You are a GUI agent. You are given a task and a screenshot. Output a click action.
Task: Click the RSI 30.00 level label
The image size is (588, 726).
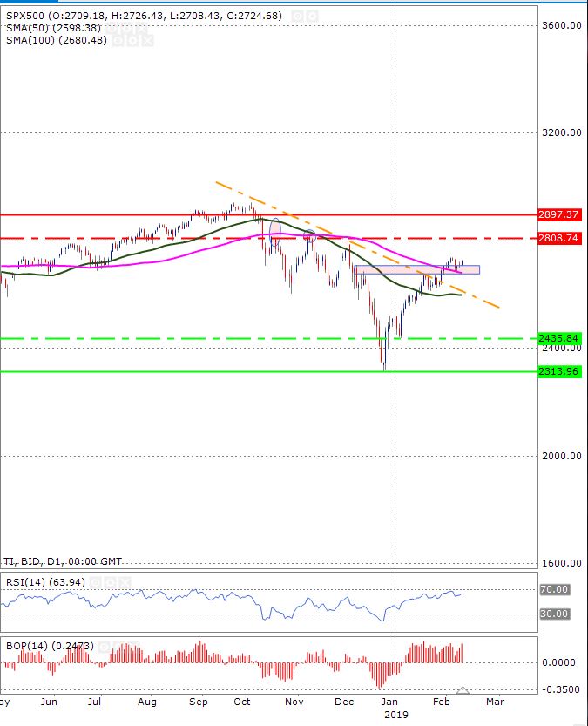[x=554, y=614]
